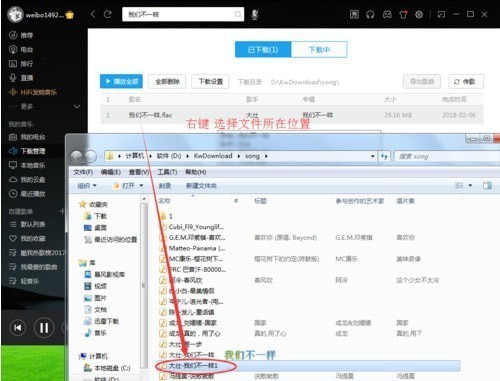Click the search magnifier icon
500x381 pixels.
(x=238, y=14)
